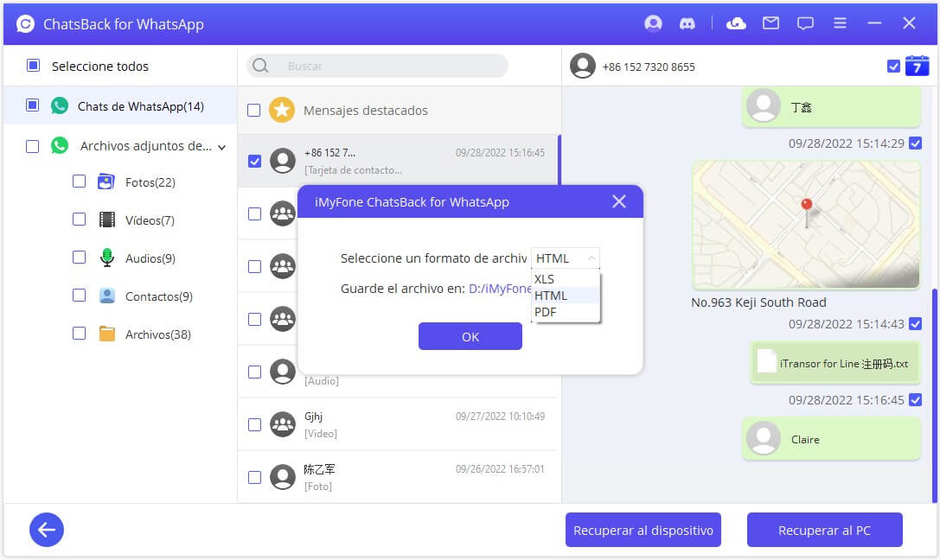Click the cloud storage icon in titlebar

pos(736,24)
